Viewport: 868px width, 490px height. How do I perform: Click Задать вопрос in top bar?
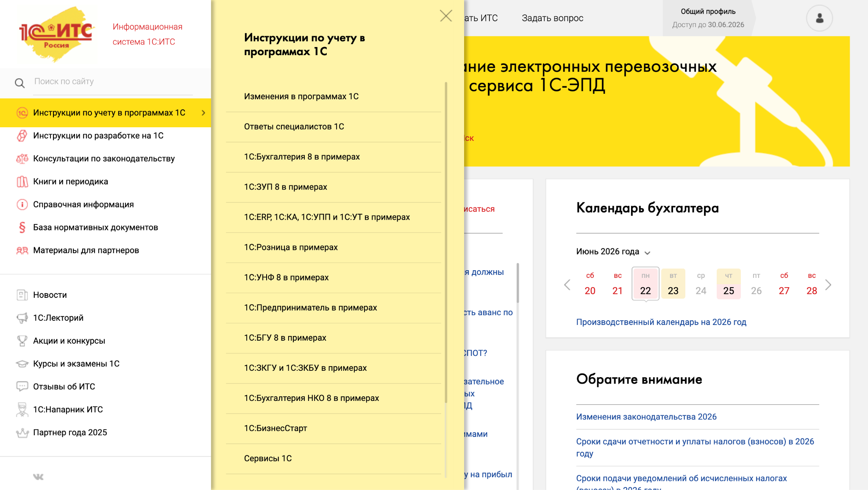552,18
